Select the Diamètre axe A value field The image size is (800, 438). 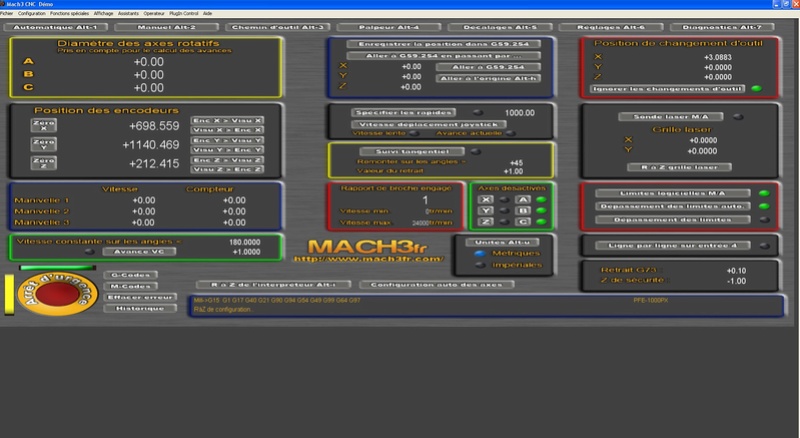click(148, 62)
